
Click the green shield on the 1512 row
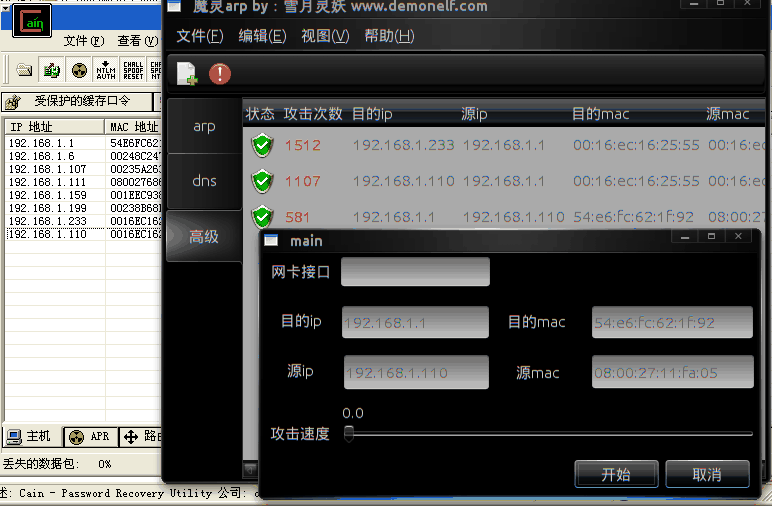[x=262, y=145]
